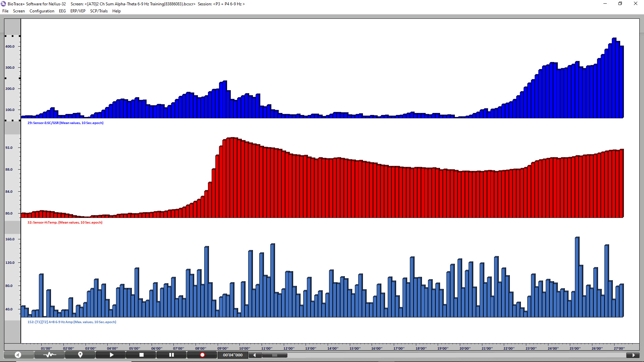
Task: Open the EEG menu
Action: pyautogui.click(x=62, y=11)
